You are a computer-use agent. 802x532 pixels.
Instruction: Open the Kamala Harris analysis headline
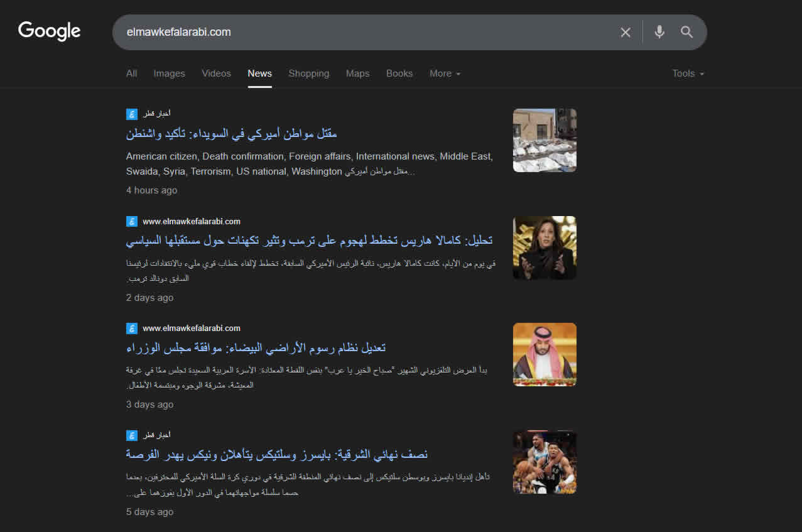[x=311, y=240]
